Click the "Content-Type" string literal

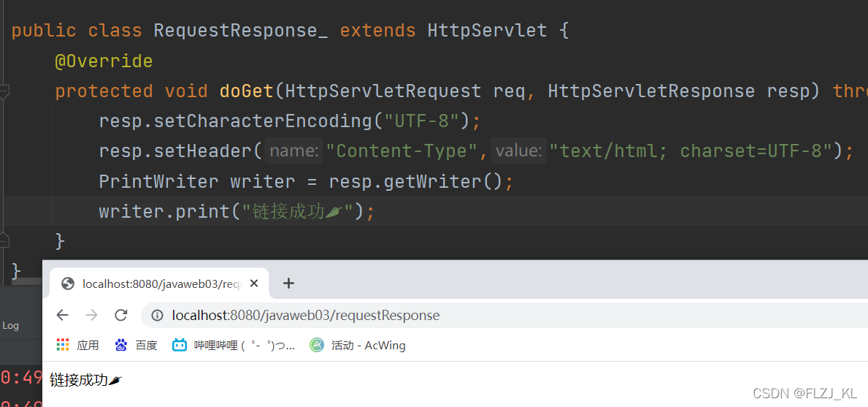point(402,151)
